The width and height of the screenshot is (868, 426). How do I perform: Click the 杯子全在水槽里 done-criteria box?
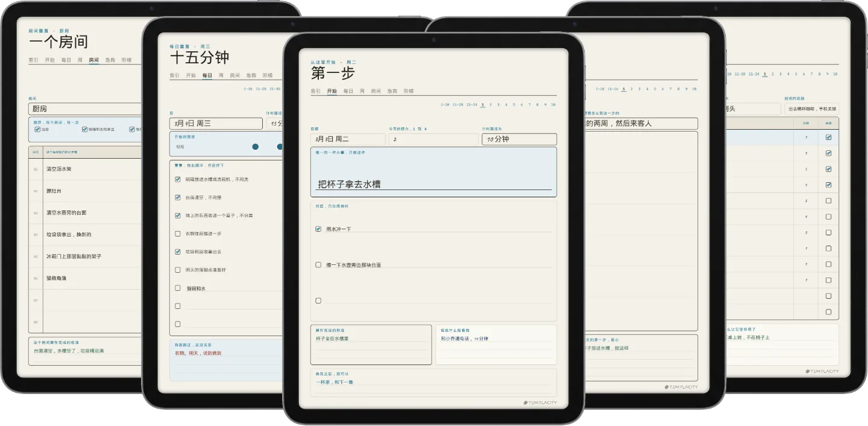(x=371, y=345)
